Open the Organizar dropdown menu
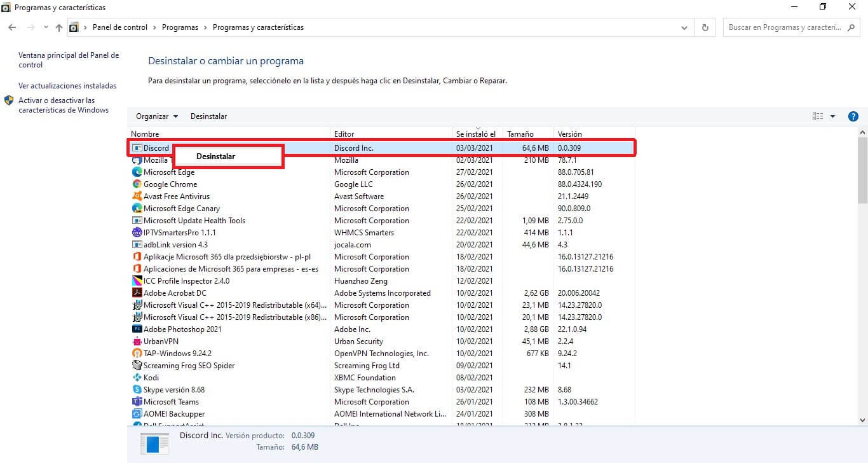The height and width of the screenshot is (463, 868). click(x=157, y=116)
